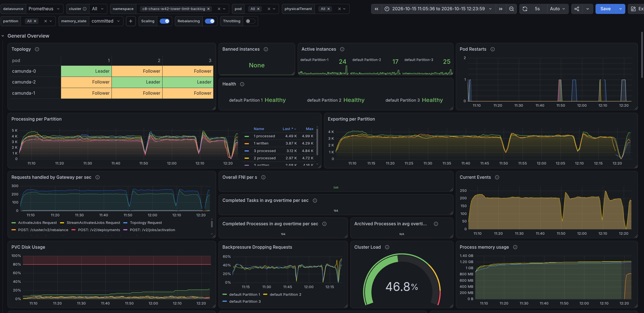This screenshot has width=644, height=313.
Task: Click the Cluster Load 46.8% gauge value
Action: click(x=401, y=287)
